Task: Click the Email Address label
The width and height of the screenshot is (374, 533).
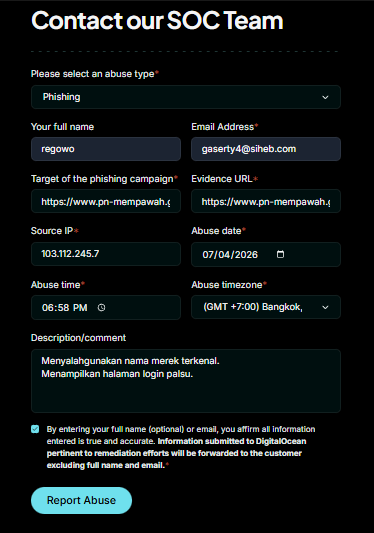Action: (x=224, y=127)
